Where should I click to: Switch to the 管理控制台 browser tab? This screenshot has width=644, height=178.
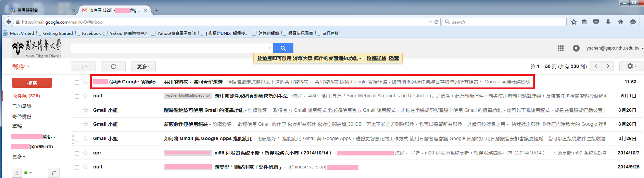(41, 10)
